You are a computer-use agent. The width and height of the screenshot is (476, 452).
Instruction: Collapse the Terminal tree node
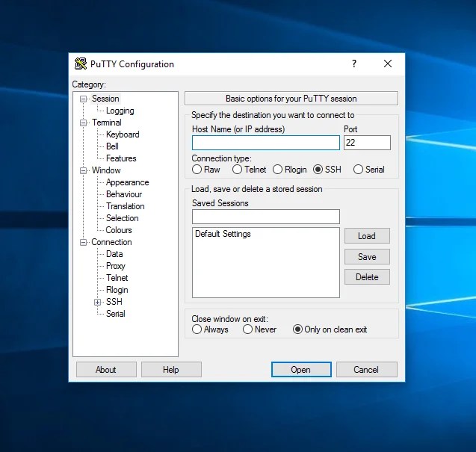[x=83, y=123]
